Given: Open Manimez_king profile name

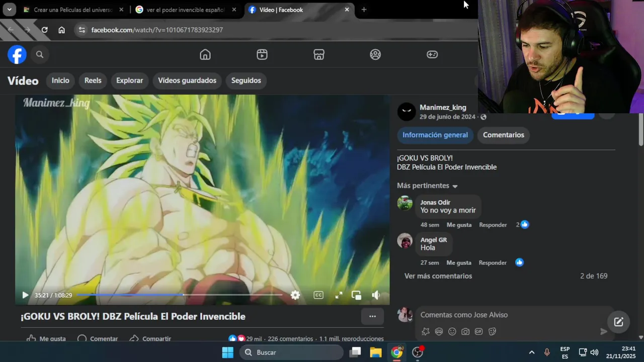Looking at the screenshot, I should click(x=443, y=108).
